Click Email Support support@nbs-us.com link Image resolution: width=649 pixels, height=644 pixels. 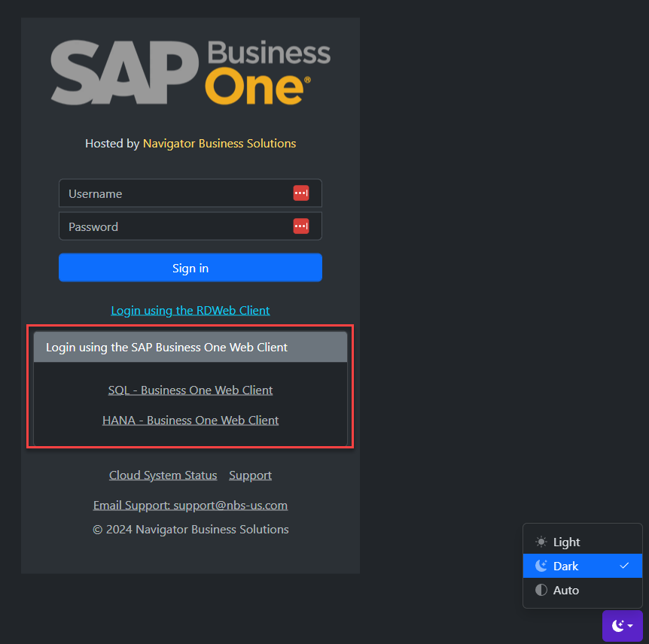click(190, 506)
